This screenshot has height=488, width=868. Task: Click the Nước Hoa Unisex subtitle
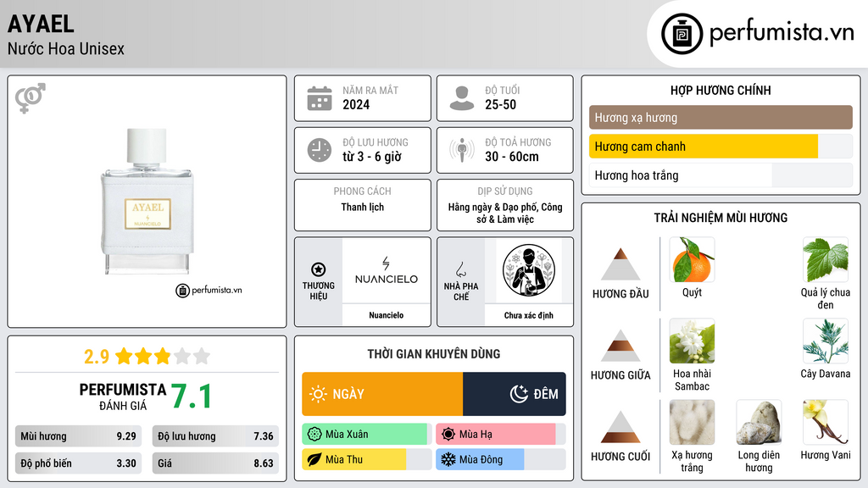[66, 48]
